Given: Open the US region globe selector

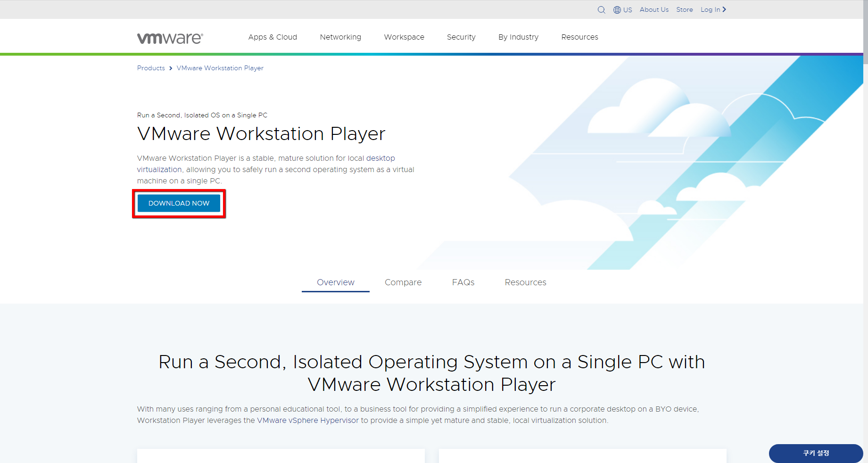Looking at the screenshot, I should point(622,10).
